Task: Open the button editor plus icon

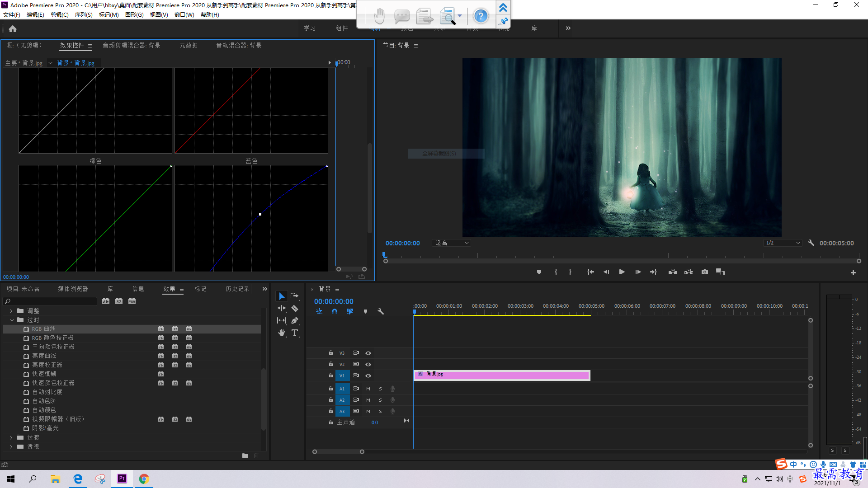Action: pos(853,272)
